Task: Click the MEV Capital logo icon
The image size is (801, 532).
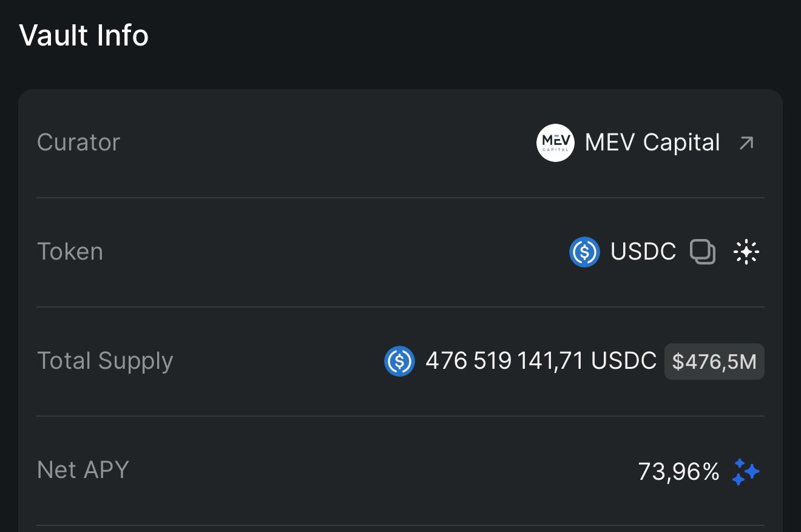Action: pos(555,143)
